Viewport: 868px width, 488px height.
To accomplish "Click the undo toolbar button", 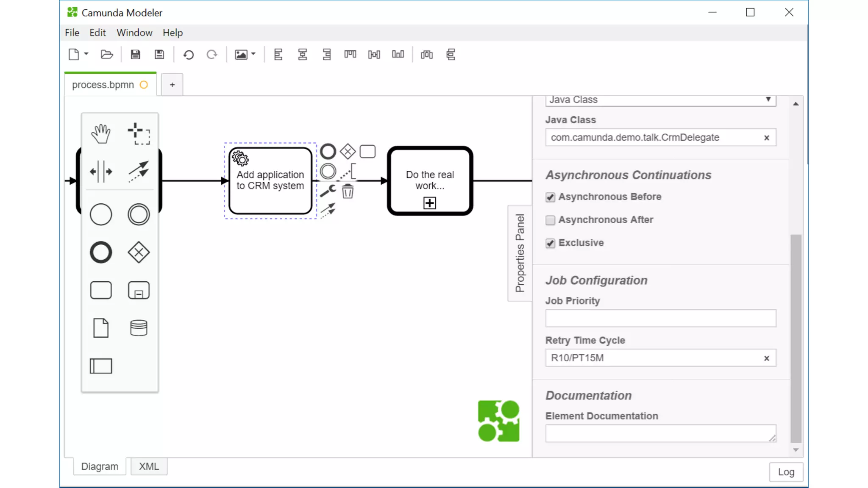I will [x=188, y=55].
